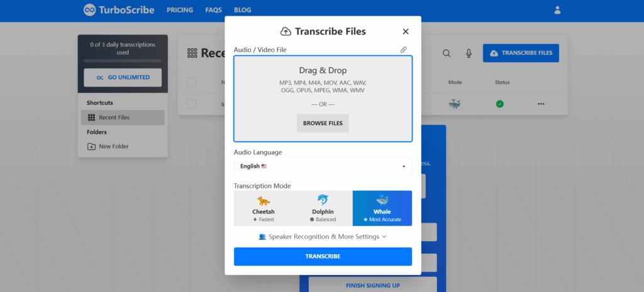Click the link icon to import from URL

point(404,50)
